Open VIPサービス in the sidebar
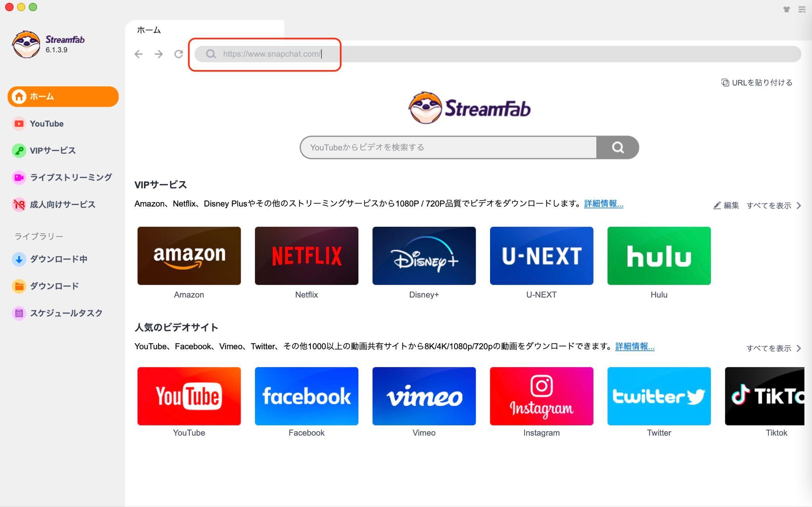812x507 pixels. pyautogui.click(x=44, y=151)
